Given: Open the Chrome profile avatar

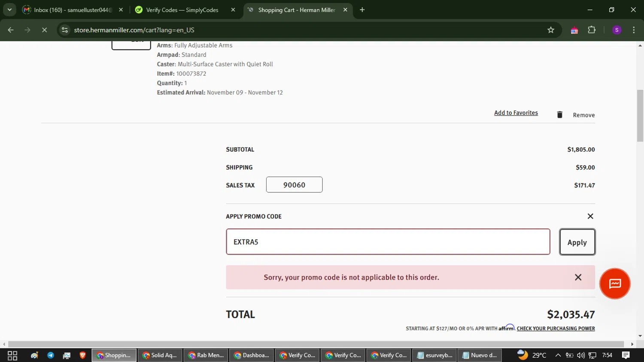Looking at the screenshot, I should point(617,30).
